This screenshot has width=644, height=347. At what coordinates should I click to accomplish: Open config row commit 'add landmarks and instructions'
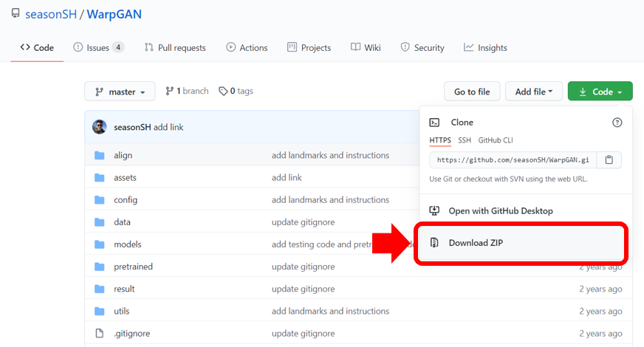pyautogui.click(x=330, y=200)
